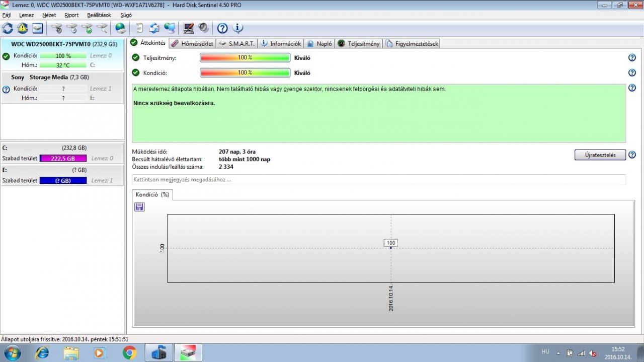This screenshot has width=644, height=362.
Task: Click help icon next to Újratesztelés button
Action: coord(632,155)
